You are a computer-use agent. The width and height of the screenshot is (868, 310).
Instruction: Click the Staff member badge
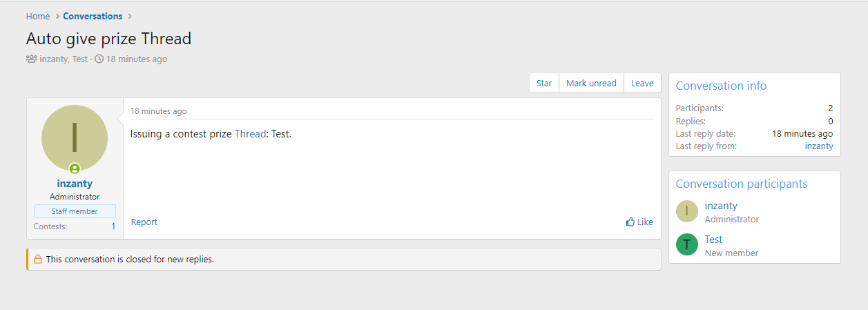pyautogui.click(x=75, y=211)
